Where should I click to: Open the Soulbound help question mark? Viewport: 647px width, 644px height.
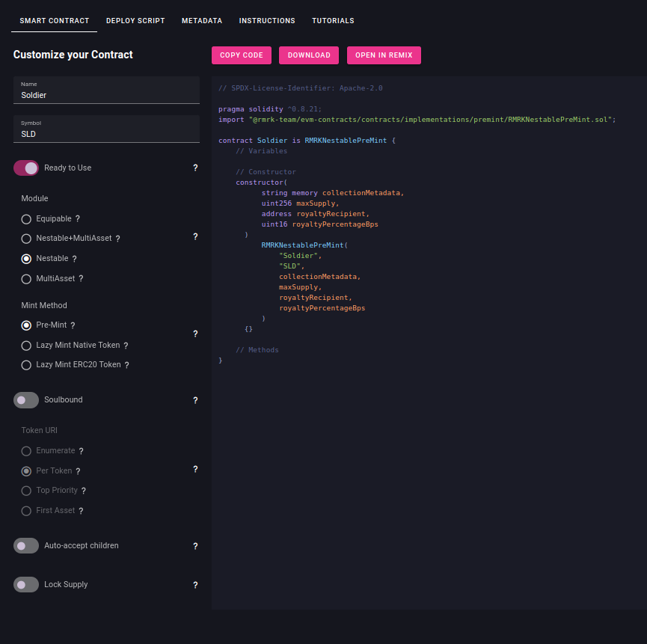point(195,400)
